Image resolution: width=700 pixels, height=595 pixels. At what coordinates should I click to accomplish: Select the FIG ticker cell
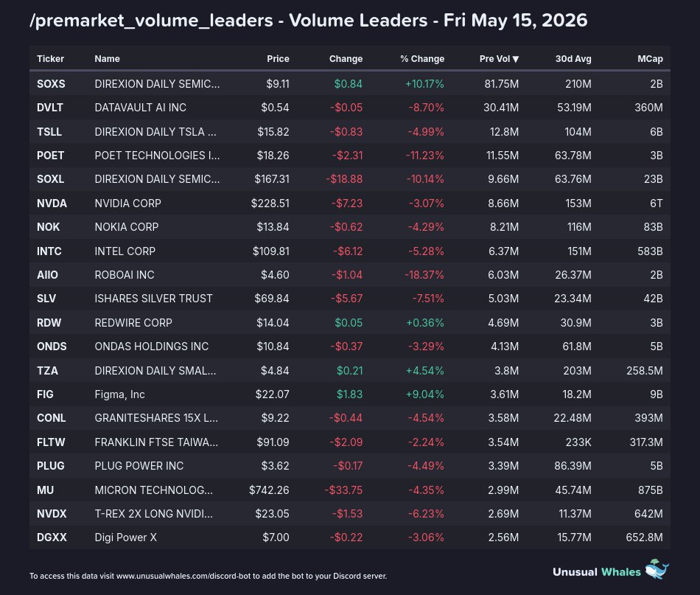coord(45,394)
